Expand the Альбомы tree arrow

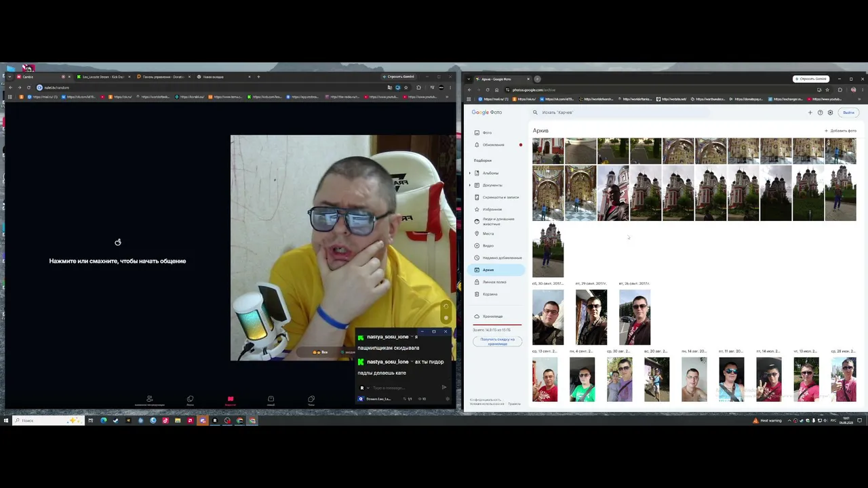click(470, 174)
